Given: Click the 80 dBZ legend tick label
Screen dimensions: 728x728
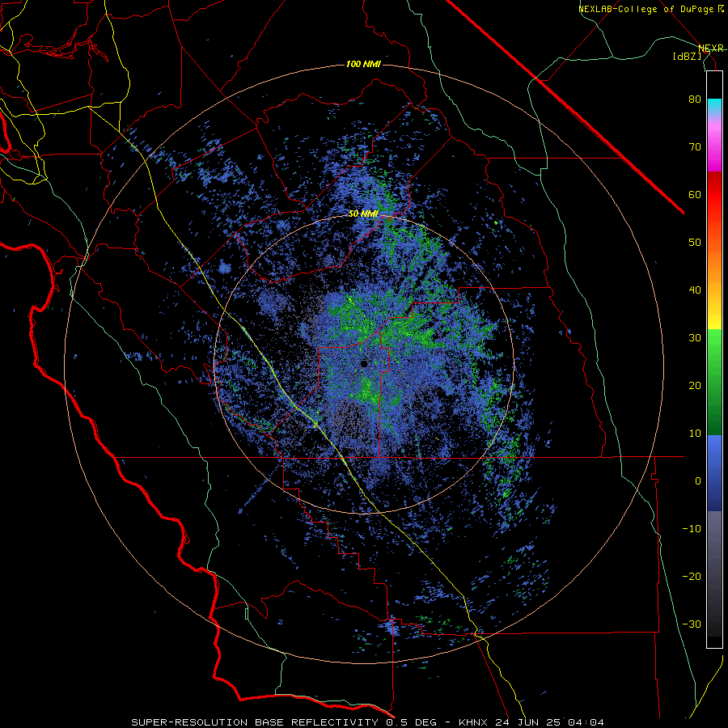Looking at the screenshot, I should tap(695, 99).
